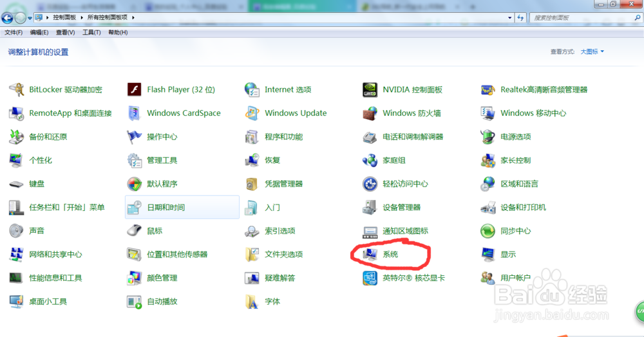This screenshot has height=337, width=644.
Task: Open 设备管理器 icon
Action: (x=370, y=208)
